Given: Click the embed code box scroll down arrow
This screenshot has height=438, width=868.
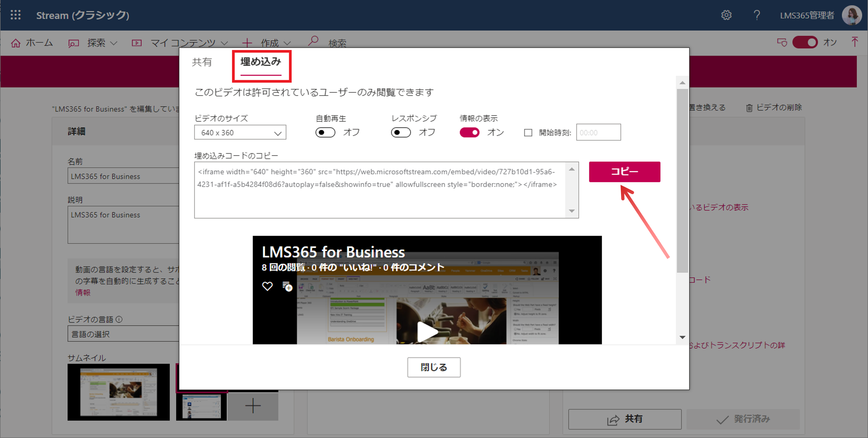Looking at the screenshot, I should 572,211.
